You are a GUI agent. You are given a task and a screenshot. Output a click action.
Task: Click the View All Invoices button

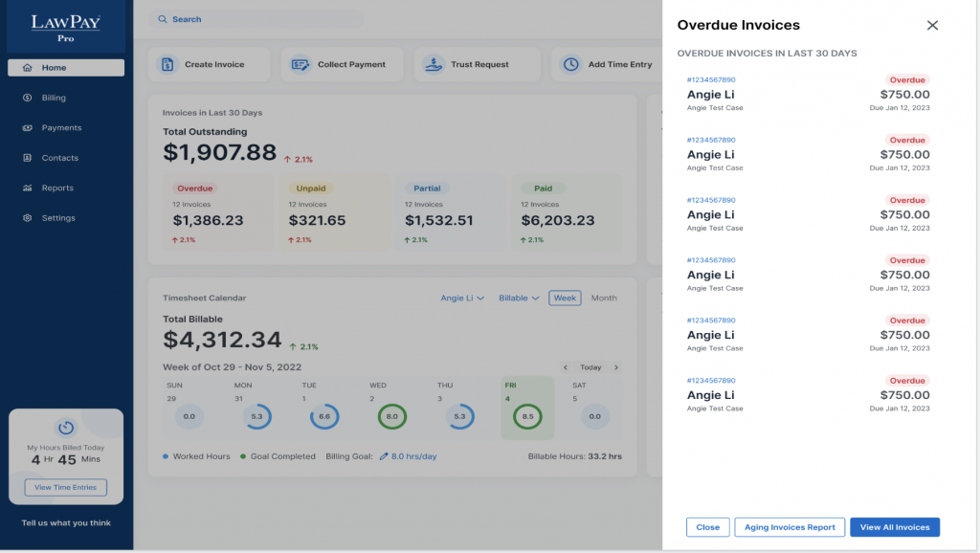coord(895,527)
